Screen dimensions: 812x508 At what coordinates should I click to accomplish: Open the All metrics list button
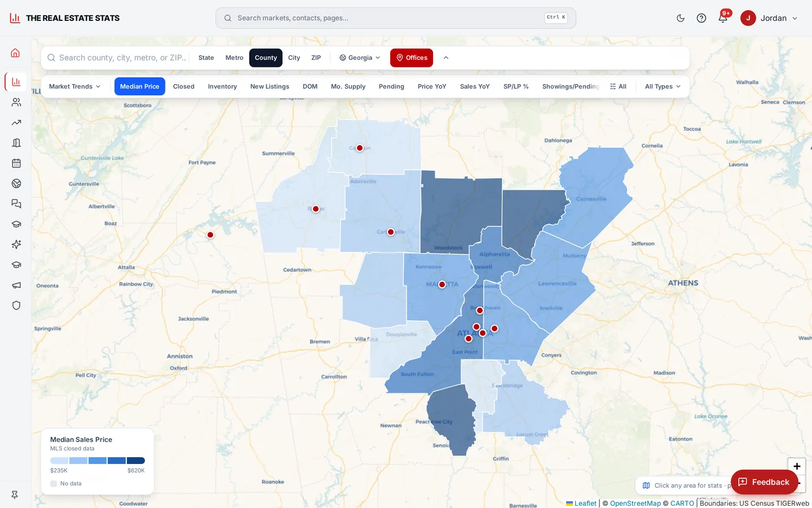click(618, 86)
